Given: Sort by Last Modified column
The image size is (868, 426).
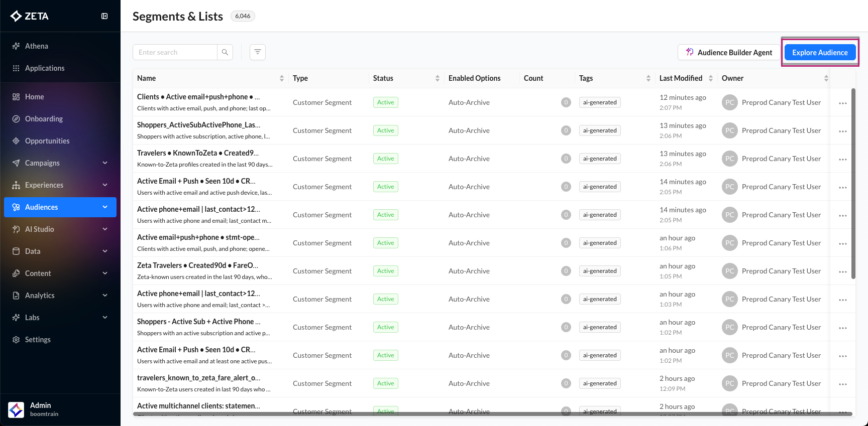Looking at the screenshot, I should tap(710, 78).
